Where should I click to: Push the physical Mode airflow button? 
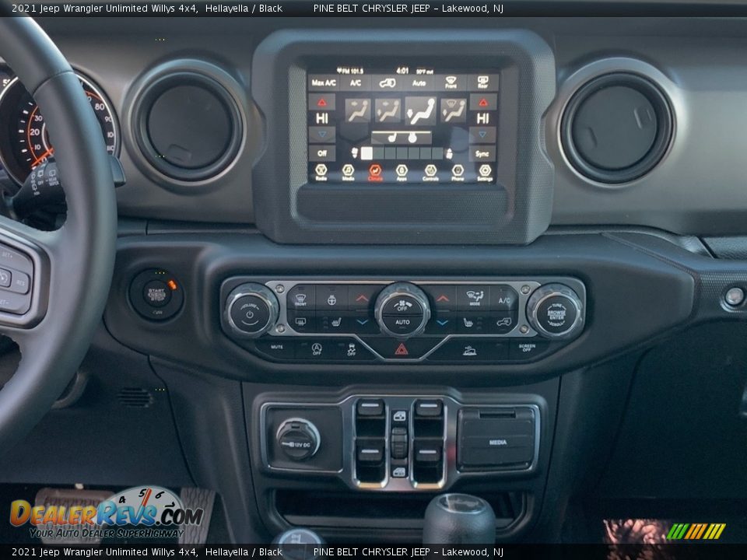[475, 298]
